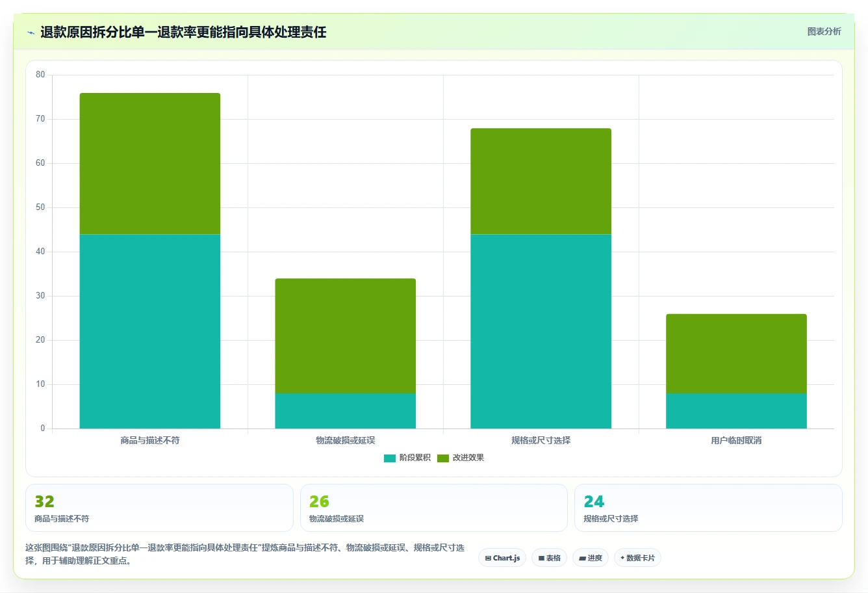The height and width of the screenshot is (593, 868).
Task: Click the 商品与描述不符 x-axis label
Action: (150, 441)
